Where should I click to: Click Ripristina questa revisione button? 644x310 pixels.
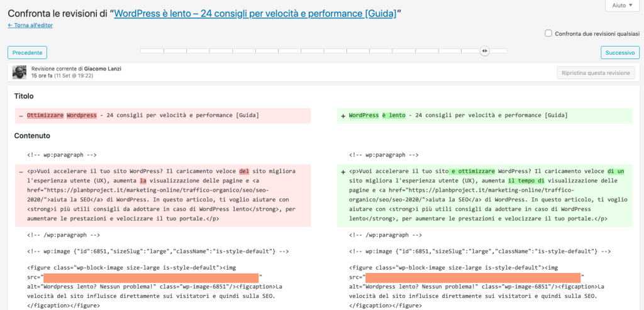coord(596,73)
